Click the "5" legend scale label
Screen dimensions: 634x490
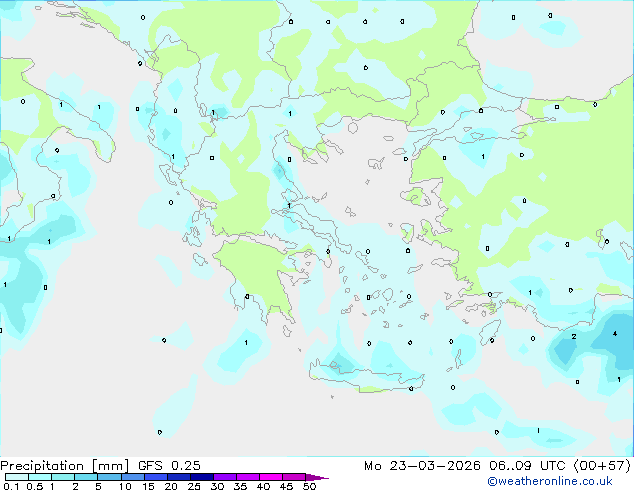(98, 486)
